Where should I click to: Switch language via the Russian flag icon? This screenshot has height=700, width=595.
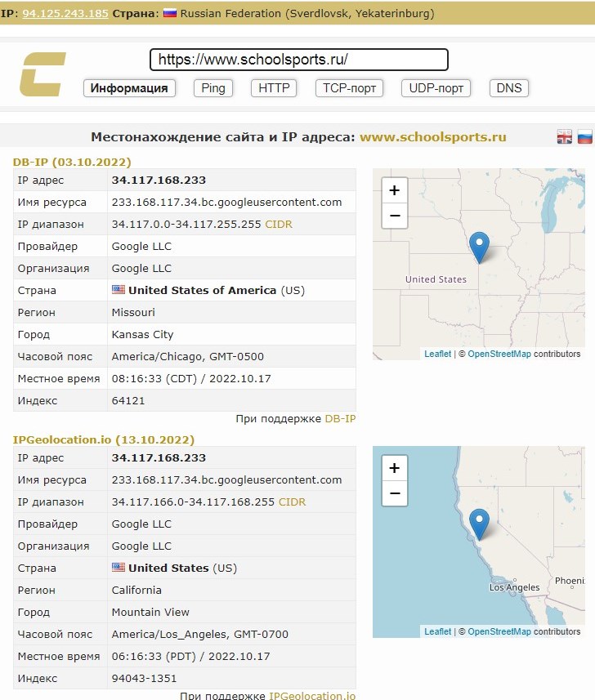585,137
